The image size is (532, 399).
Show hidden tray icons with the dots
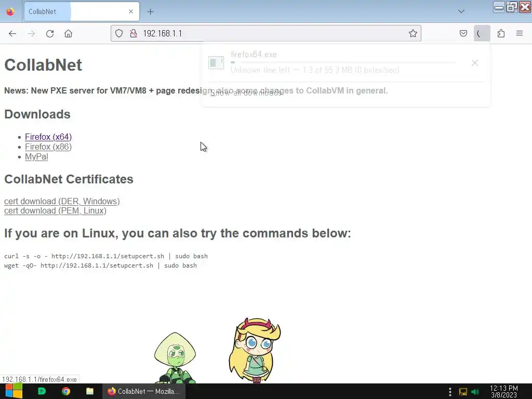450,392
